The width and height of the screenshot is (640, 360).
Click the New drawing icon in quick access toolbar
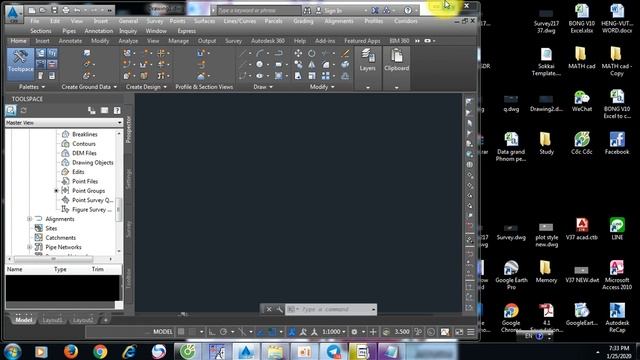coord(32,10)
